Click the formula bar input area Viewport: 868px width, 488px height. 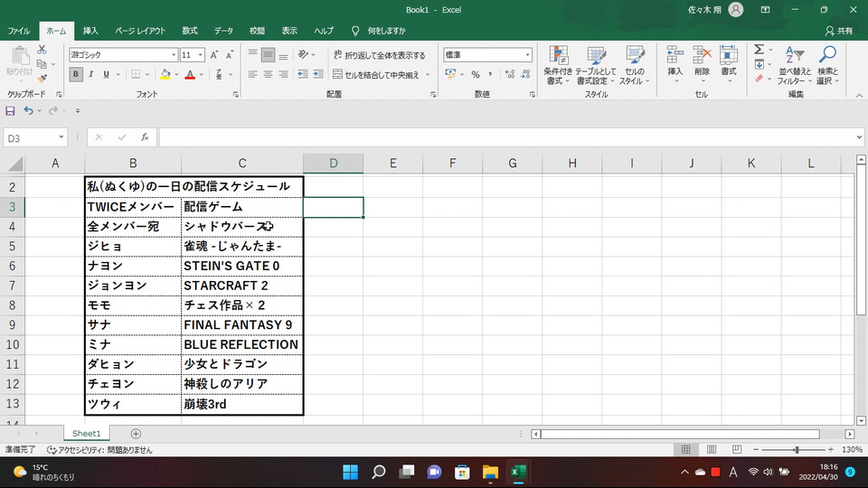(510, 137)
